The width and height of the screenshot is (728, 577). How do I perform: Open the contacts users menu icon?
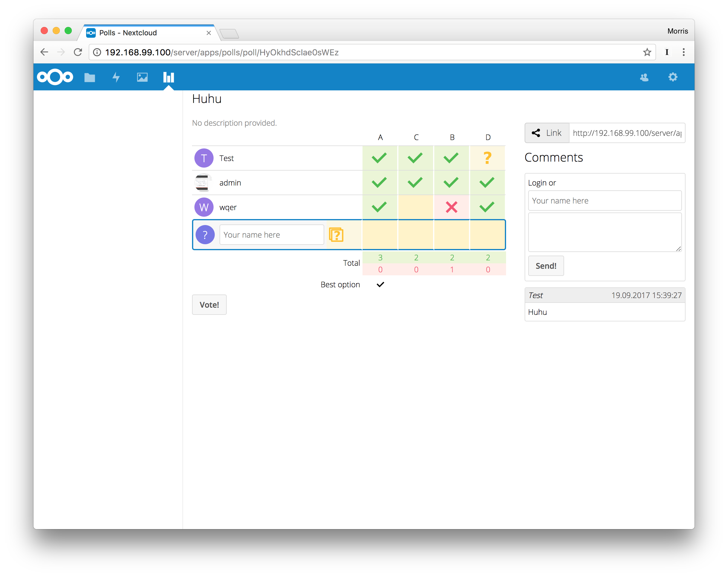[x=644, y=77]
